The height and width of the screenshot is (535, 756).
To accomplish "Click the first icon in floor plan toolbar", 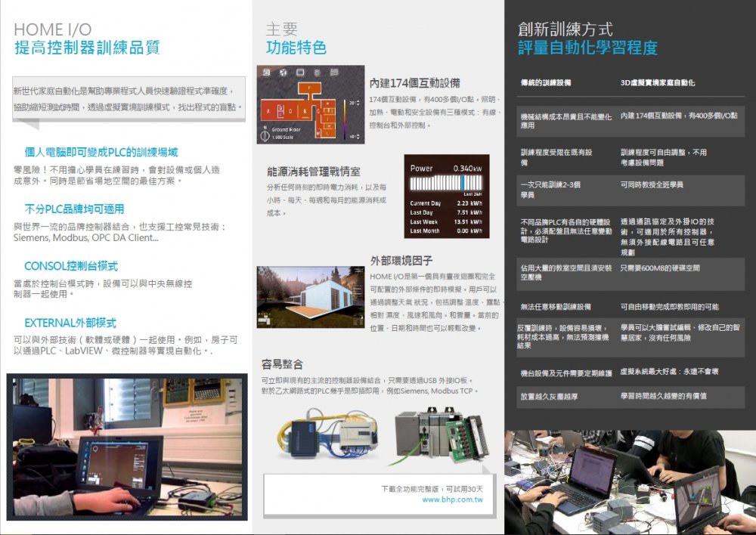I will point(265,72).
